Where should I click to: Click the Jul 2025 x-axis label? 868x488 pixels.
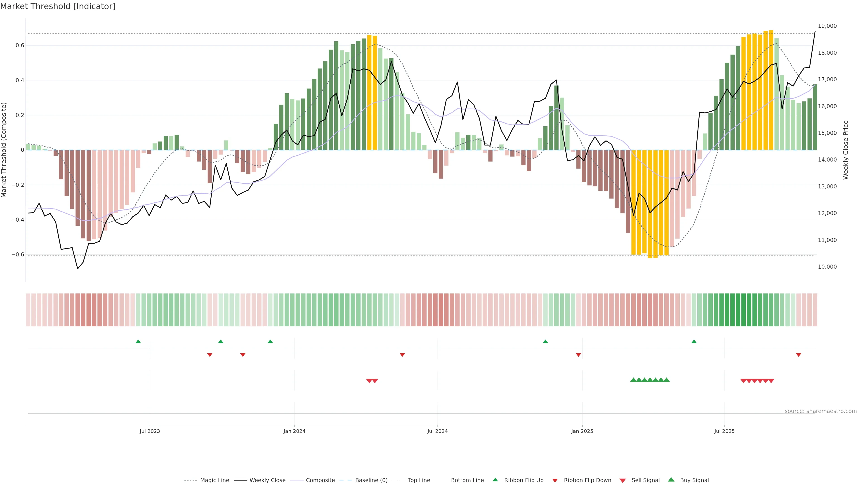tap(724, 431)
